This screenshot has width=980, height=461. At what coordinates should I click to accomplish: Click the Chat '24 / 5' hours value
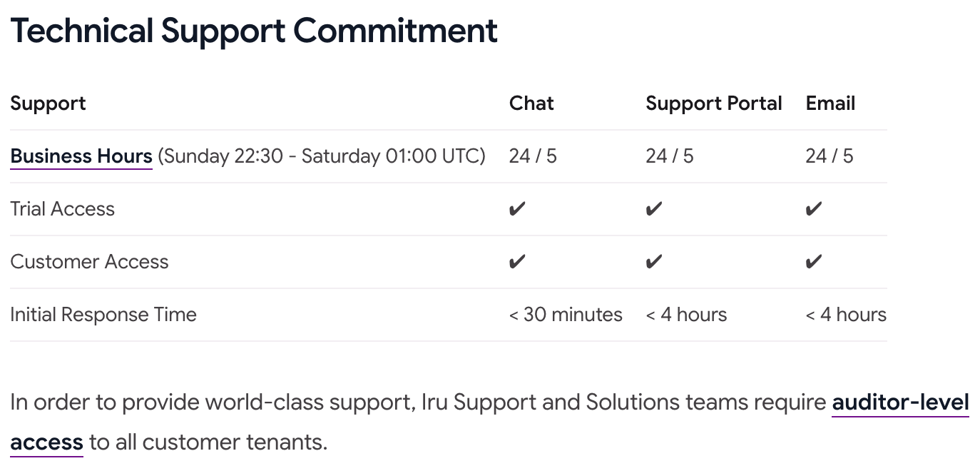pyautogui.click(x=533, y=156)
